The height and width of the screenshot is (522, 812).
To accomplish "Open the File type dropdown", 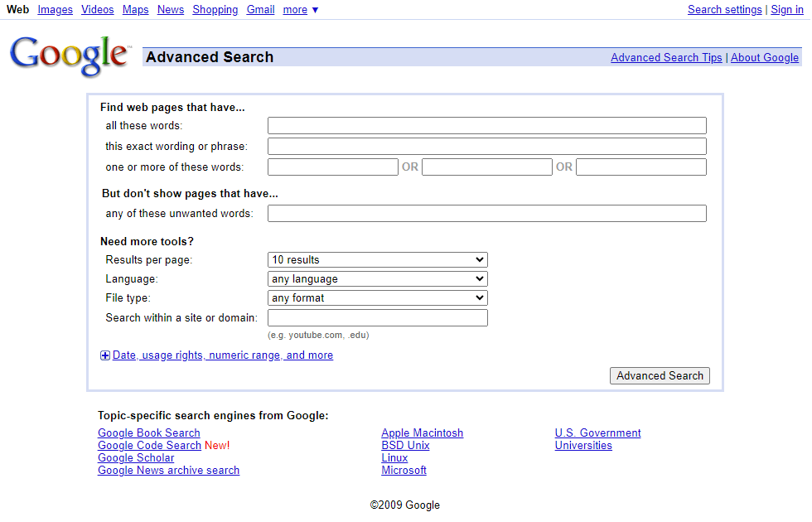I will pyautogui.click(x=378, y=297).
